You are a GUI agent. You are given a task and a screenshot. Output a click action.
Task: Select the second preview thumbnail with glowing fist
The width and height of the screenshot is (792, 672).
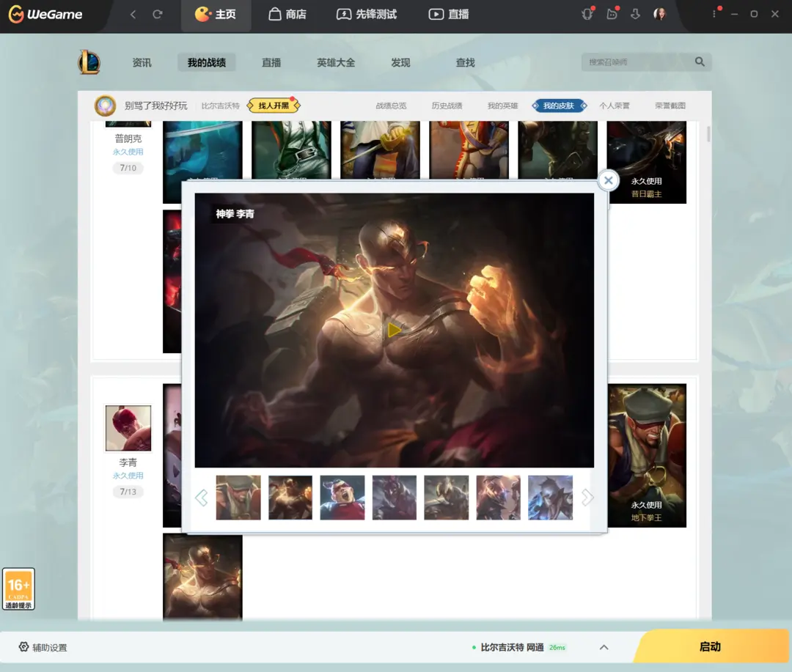click(290, 498)
